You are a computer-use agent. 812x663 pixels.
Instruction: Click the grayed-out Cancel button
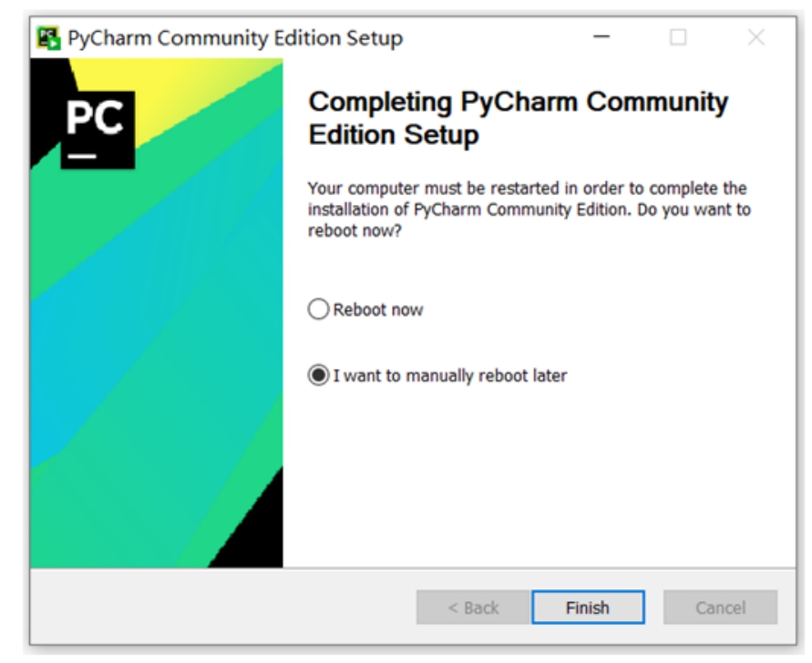720,607
